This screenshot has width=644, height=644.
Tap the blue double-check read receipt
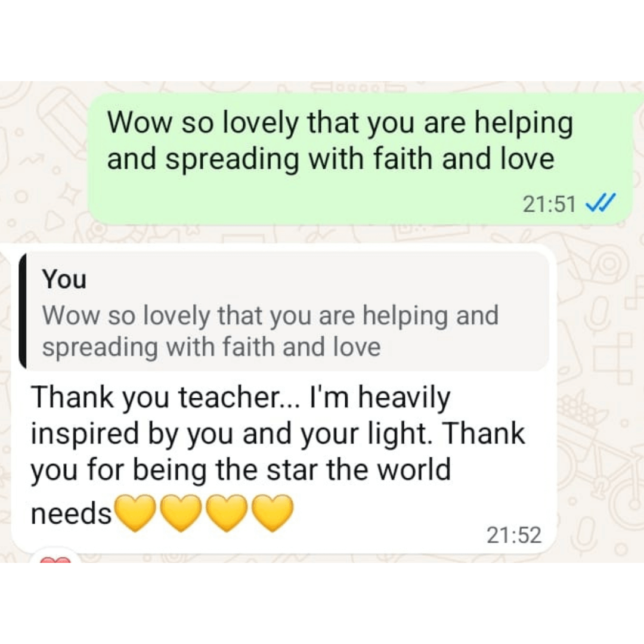tap(600, 203)
